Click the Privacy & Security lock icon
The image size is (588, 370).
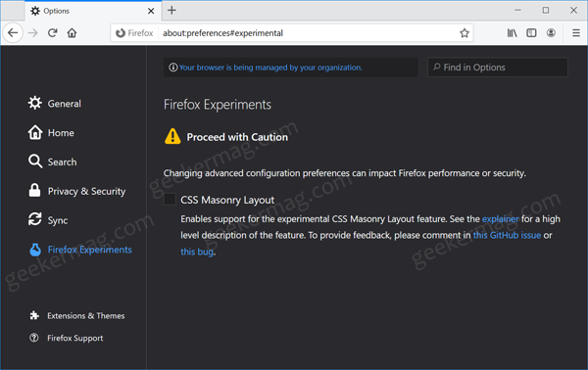pos(34,190)
